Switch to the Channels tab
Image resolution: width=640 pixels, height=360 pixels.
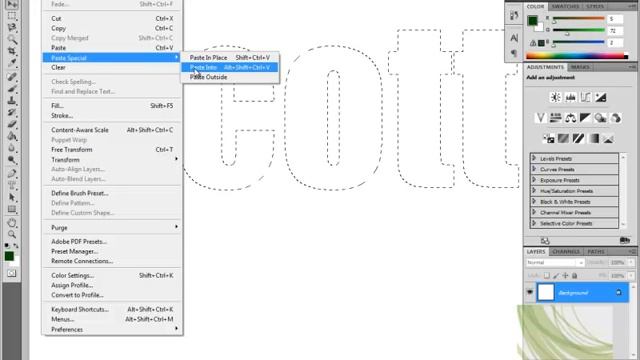point(566,251)
